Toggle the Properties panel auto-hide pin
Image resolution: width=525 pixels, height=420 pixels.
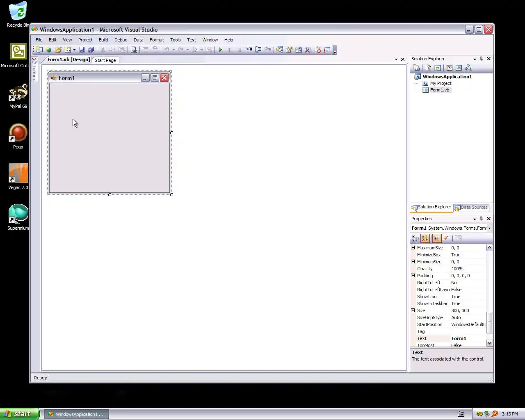point(482,219)
